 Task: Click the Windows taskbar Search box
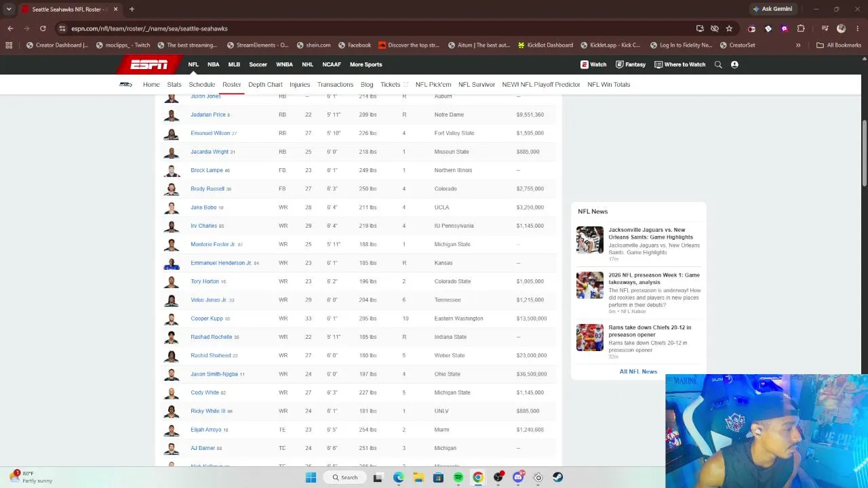344,477
